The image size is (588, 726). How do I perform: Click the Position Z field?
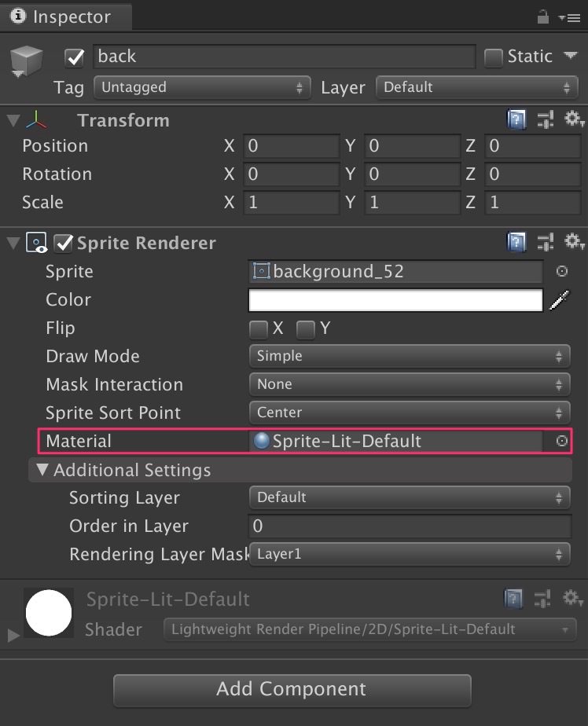point(533,146)
